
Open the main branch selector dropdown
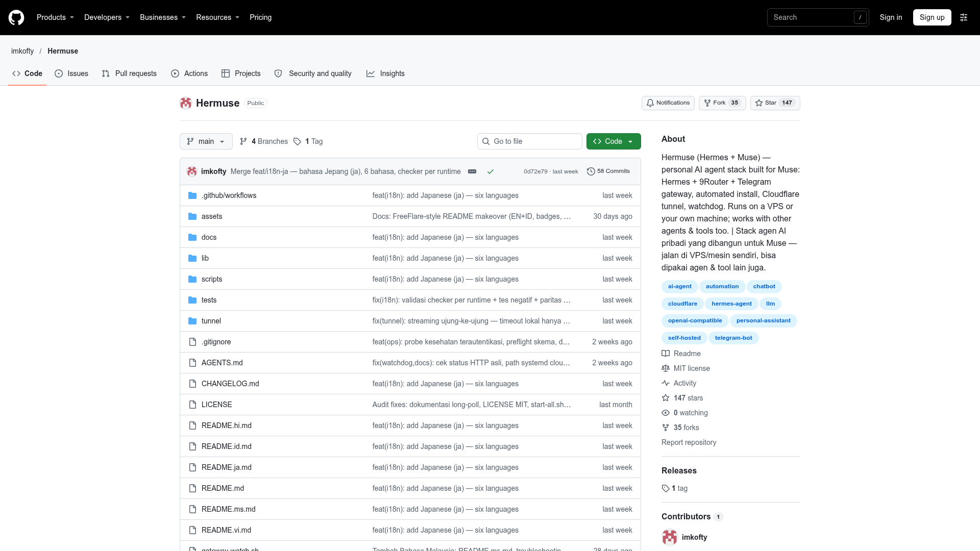tap(206, 141)
